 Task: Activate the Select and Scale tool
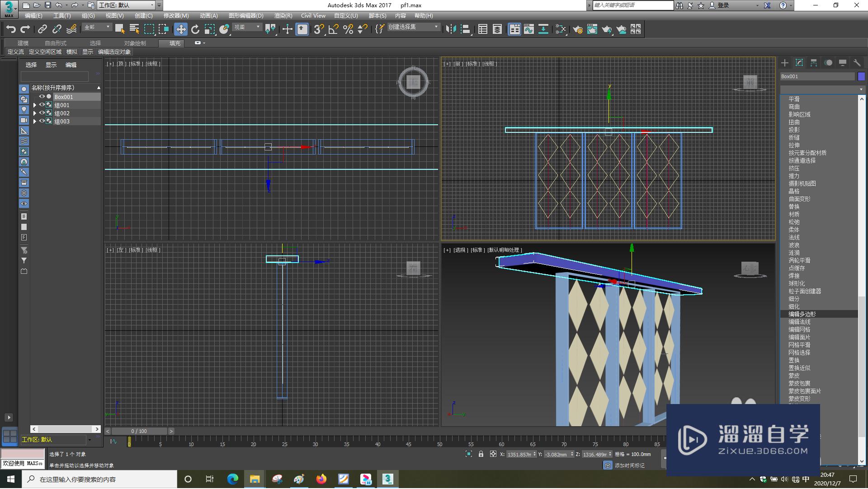click(x=210, y=29)
